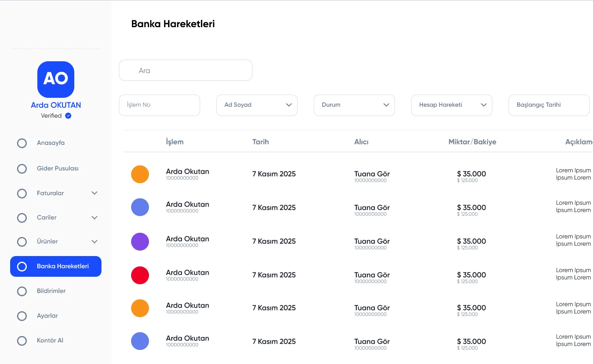Open the Ad Soyad dropdown filter

point(257,105)
